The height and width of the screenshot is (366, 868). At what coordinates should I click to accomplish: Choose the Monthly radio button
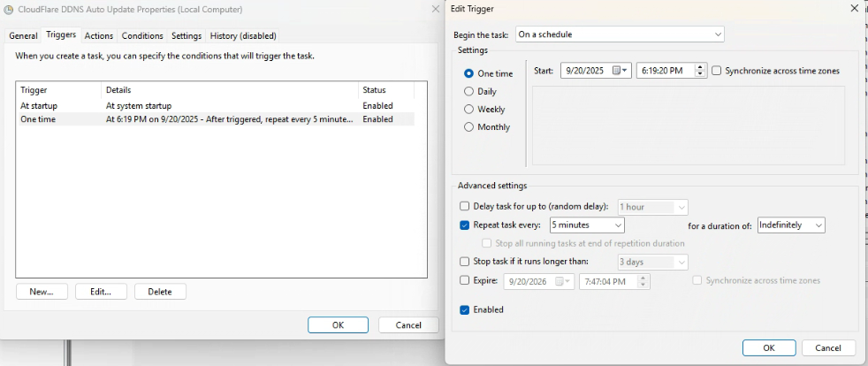tap(469, 126)
